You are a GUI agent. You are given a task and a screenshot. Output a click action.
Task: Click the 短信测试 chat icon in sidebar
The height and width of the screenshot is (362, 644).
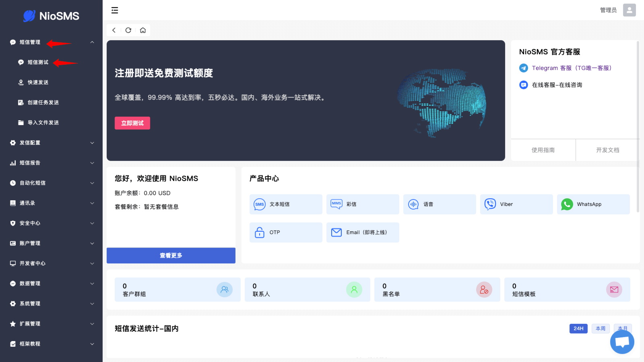click(x=21, y=62)
